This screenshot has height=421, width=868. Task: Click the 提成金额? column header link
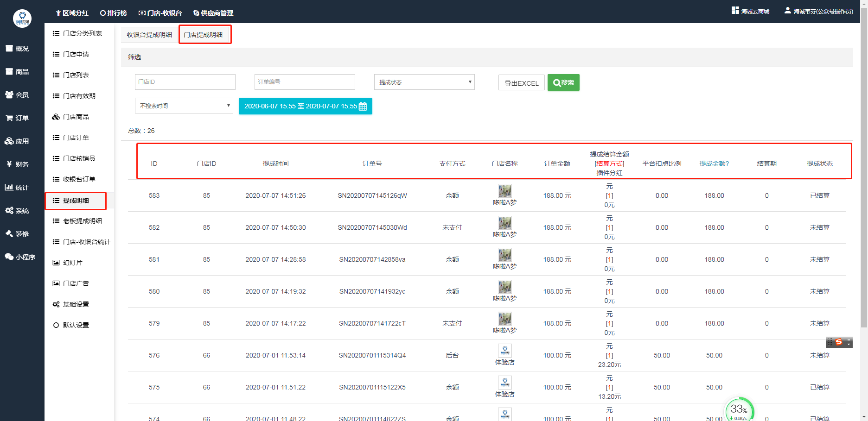coord(714,163)
